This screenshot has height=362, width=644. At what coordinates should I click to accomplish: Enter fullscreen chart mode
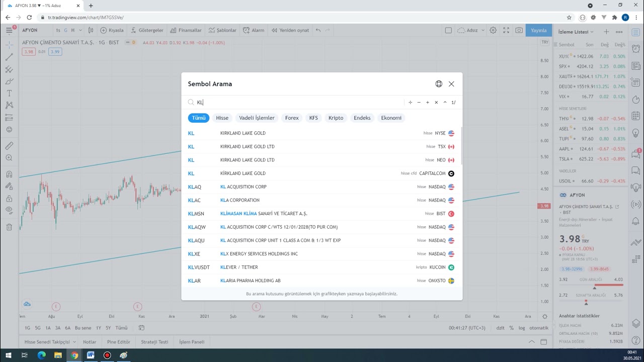click(506, 30)
